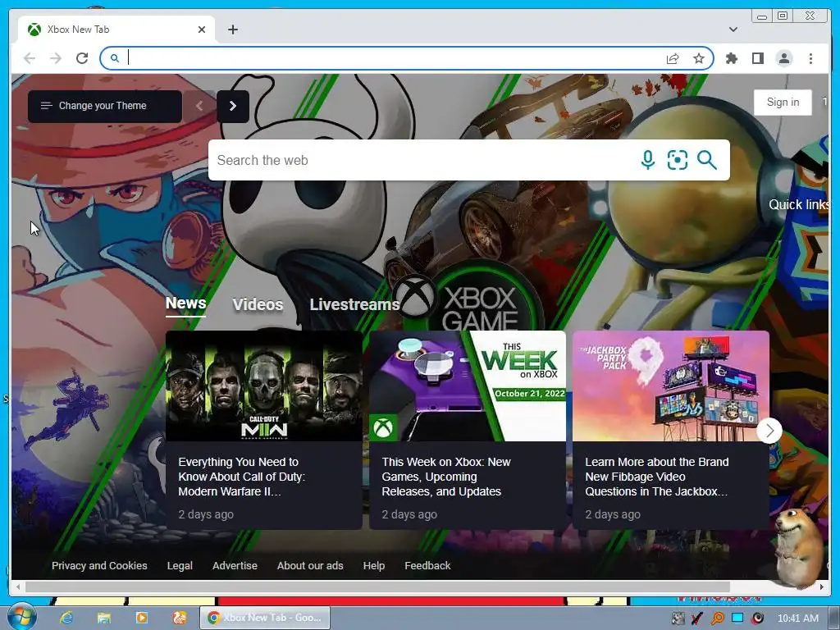Open the Feedback footer link
The image size is (840, 630).
click(427, 566)
